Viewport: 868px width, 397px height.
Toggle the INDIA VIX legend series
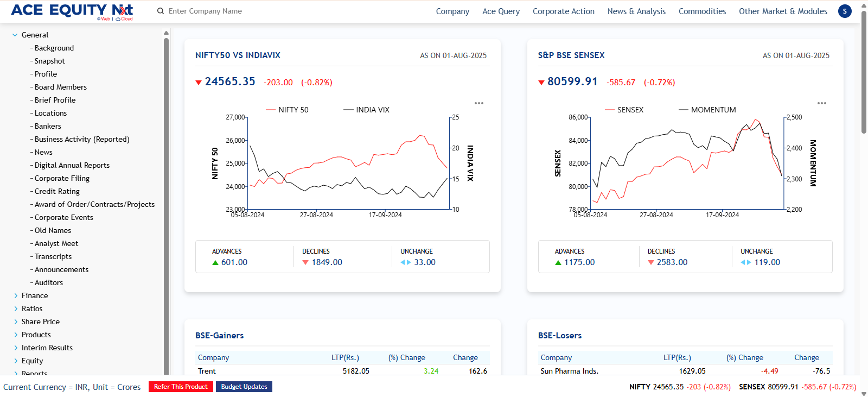pyautogui.click(x=366, y=110)
